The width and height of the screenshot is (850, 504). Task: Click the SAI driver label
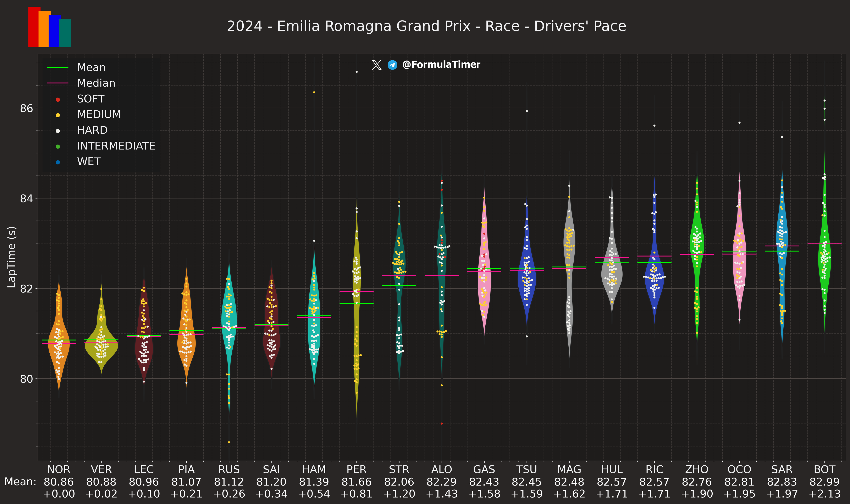[x=271, y=469]
